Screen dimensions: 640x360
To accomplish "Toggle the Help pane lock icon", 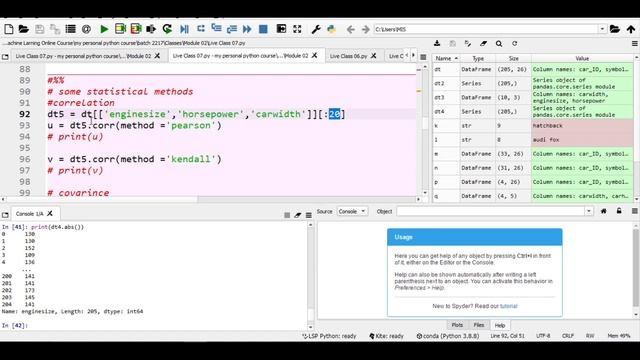I will (x=619, y=211).
